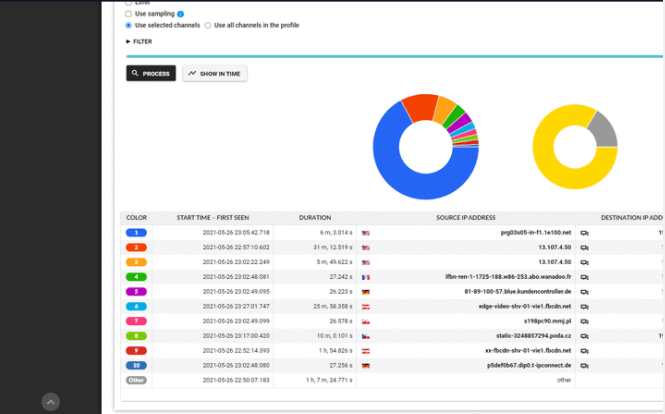665x414 pixels.
Task: Click the destination device icon in the poda.cz row
Action: coord(584,336)
